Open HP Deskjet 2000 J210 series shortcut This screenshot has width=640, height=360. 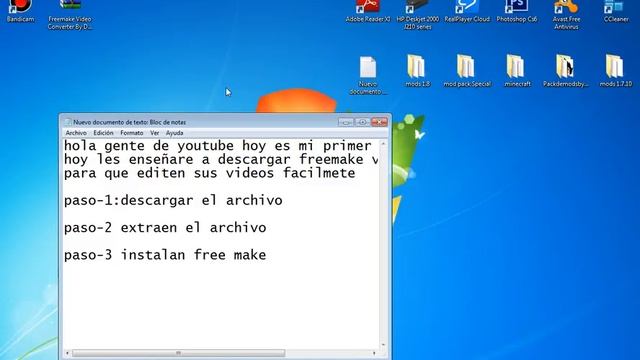click(418, 15)
